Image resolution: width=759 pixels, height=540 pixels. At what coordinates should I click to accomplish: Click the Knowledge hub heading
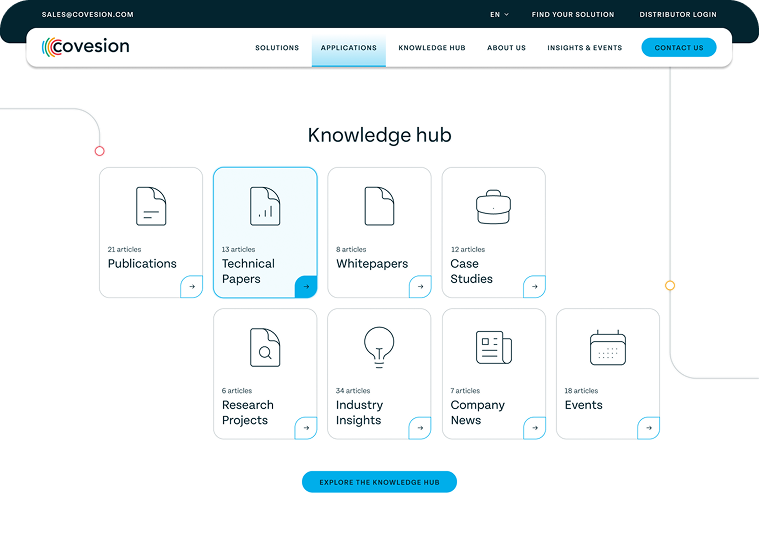pyautogui.click(x=380, y=135)
